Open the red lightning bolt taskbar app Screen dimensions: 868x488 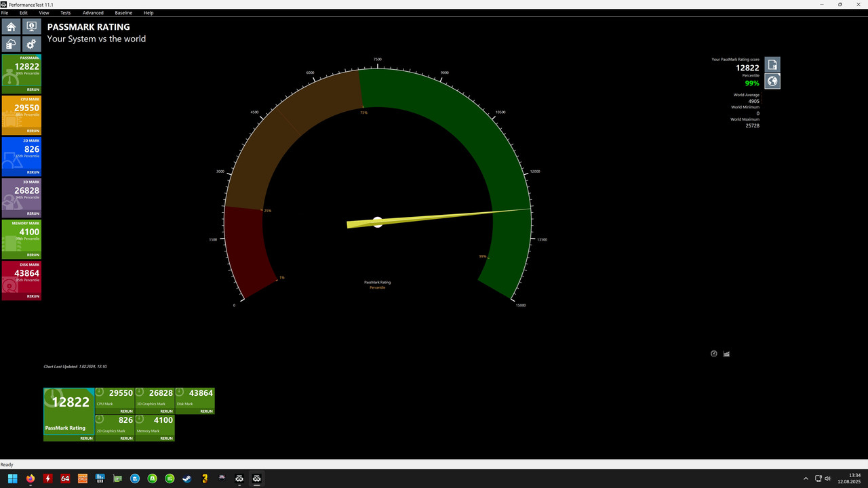pos(47,479)
